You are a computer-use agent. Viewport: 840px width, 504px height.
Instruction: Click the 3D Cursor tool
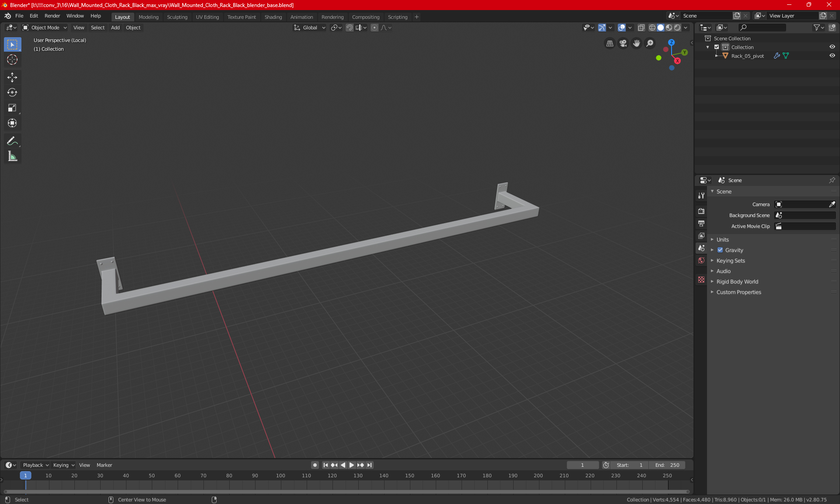coord(12,60)
